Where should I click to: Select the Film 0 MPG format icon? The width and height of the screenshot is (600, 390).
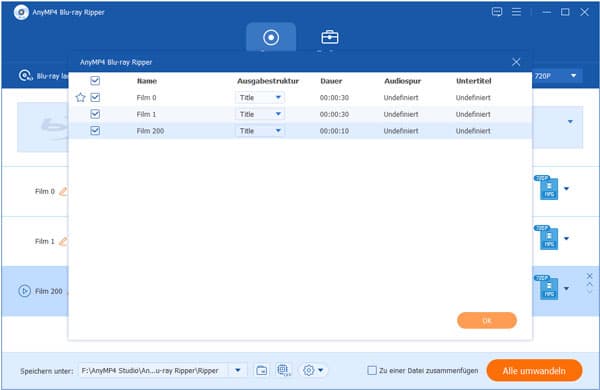tap(547, 188)
